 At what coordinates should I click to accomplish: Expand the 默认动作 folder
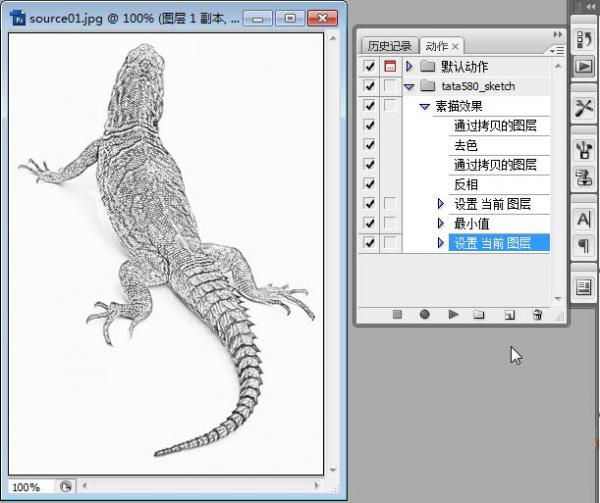(409, 66)
